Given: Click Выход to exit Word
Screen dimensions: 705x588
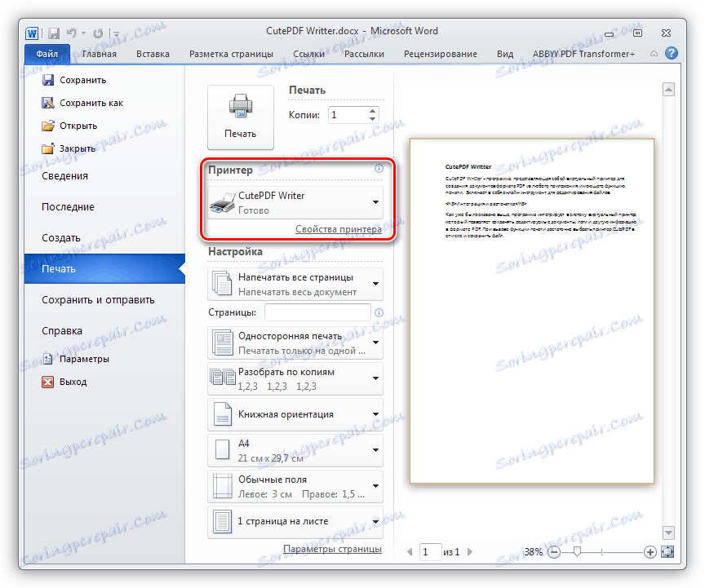Looking at the screenshot, I should [64, 382].
